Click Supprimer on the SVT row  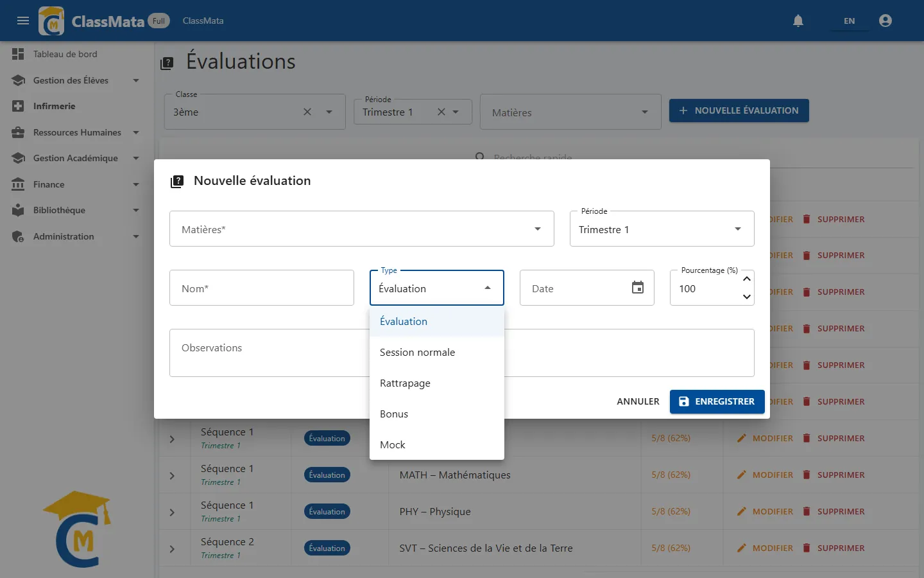click(834, 548)
